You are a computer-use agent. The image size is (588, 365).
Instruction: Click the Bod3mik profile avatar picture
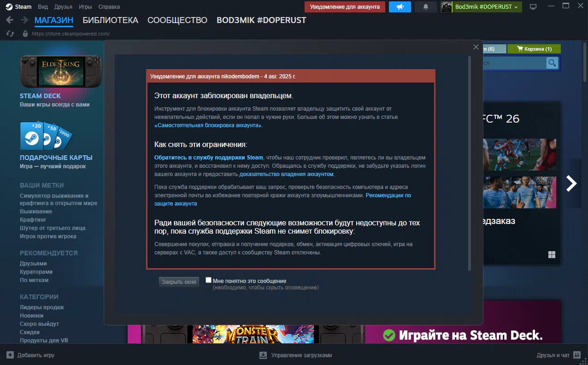click(447, 7)
